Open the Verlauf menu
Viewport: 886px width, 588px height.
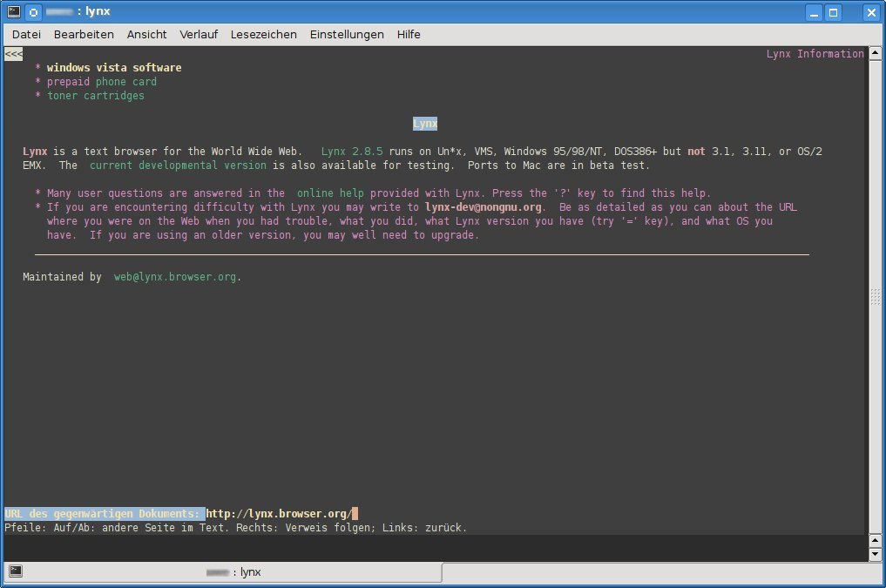(x=199, y=35)
